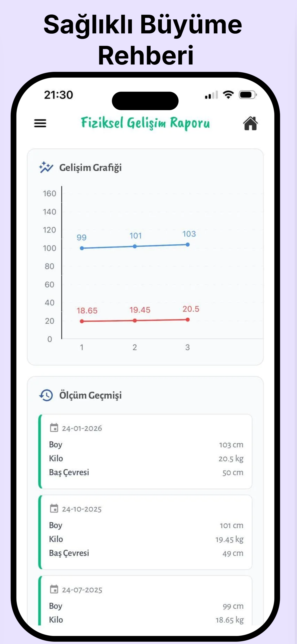Select the red data point labeled 18.65
Viewport: 297px width, 644px height.
tap(82, 321)
